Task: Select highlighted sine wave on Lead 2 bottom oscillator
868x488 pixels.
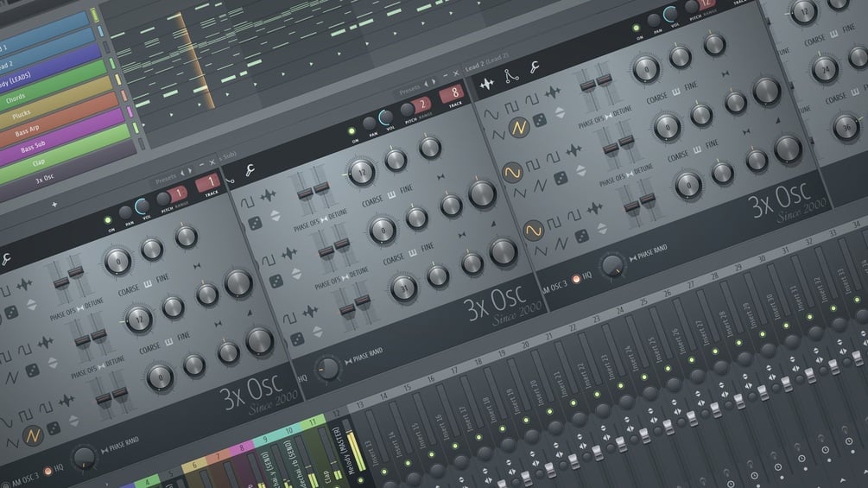Action: coord(533,230)
